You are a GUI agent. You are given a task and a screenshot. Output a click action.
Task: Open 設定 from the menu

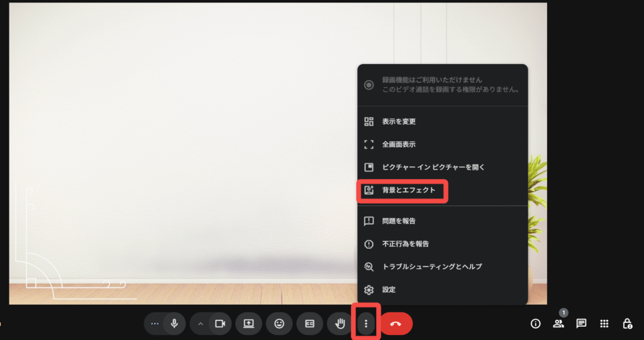(443, 290)
